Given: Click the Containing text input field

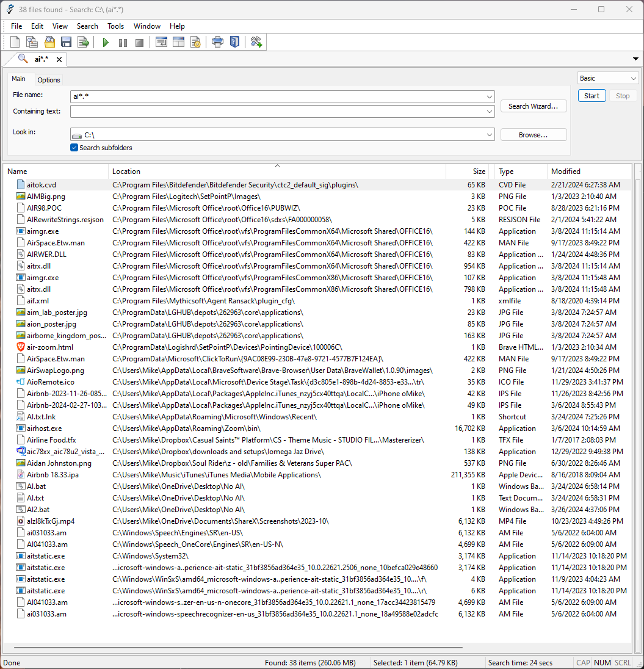Looking at the screenshot, I should click(278, 111).
